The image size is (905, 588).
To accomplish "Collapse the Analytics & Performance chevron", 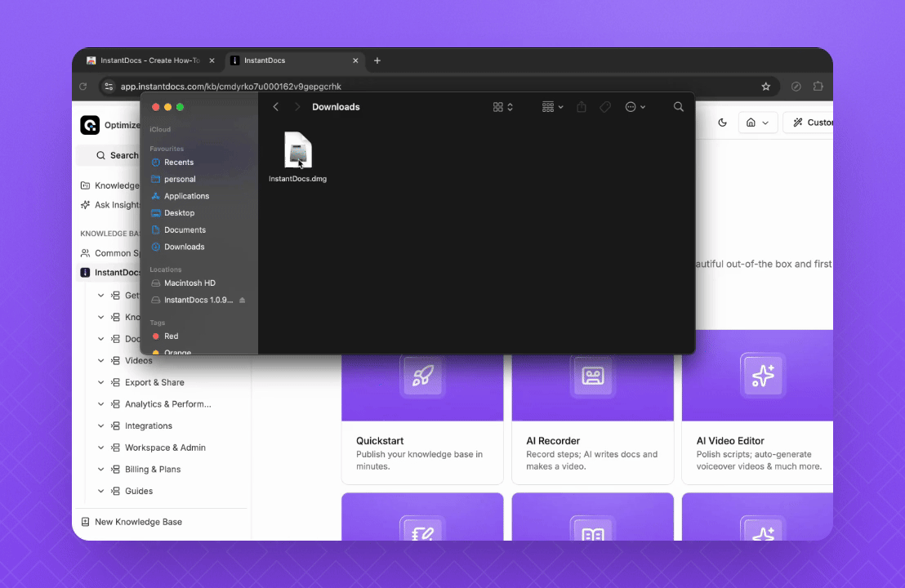I will click(100, 404).
